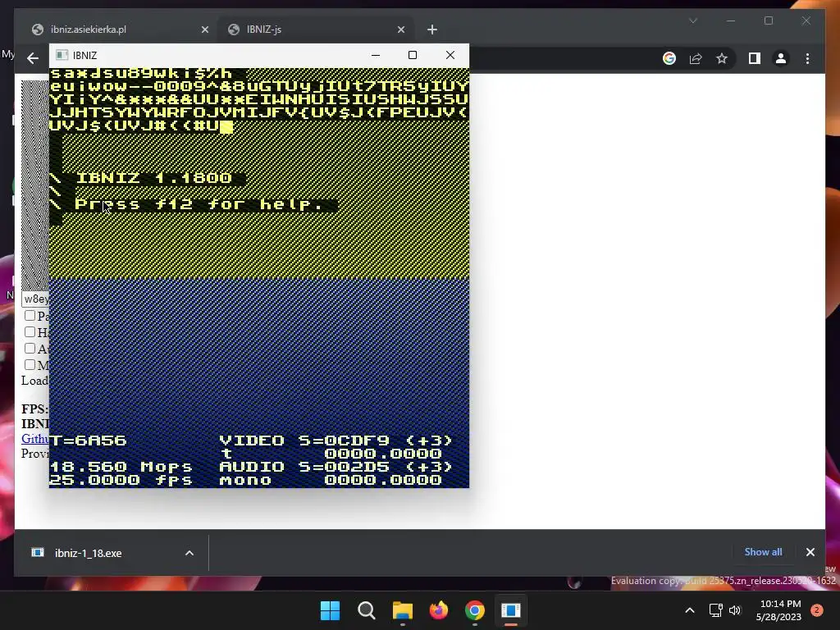The width and height of the screenshot is (840, 630).
Task: Close the IBNIZ-js tab
Action: 400,30
